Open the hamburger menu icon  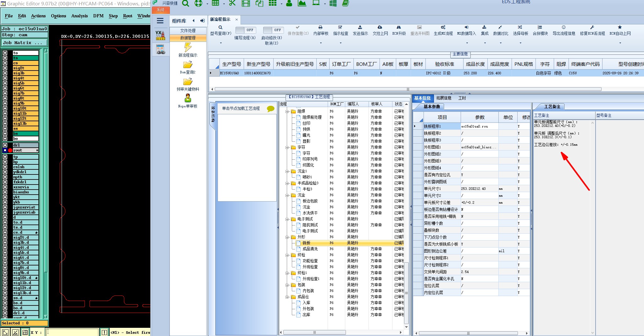pyautogui.click(x=160, y=21)
